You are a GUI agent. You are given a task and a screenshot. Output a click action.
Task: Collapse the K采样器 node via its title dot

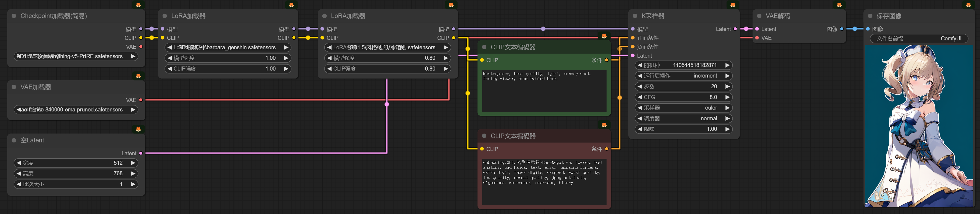tap(635, 16)
